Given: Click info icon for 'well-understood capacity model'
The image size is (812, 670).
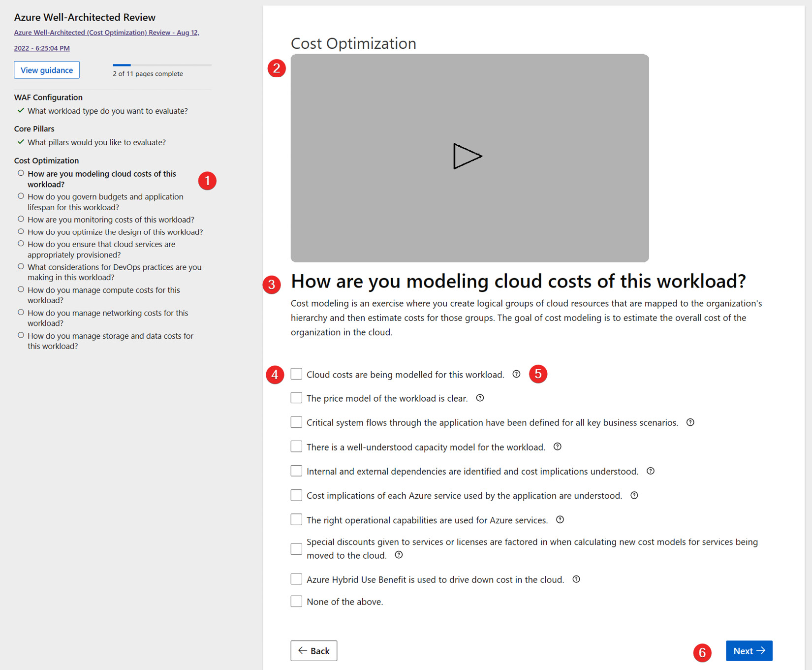Looking at the screenshot, I should pos(558,447).
